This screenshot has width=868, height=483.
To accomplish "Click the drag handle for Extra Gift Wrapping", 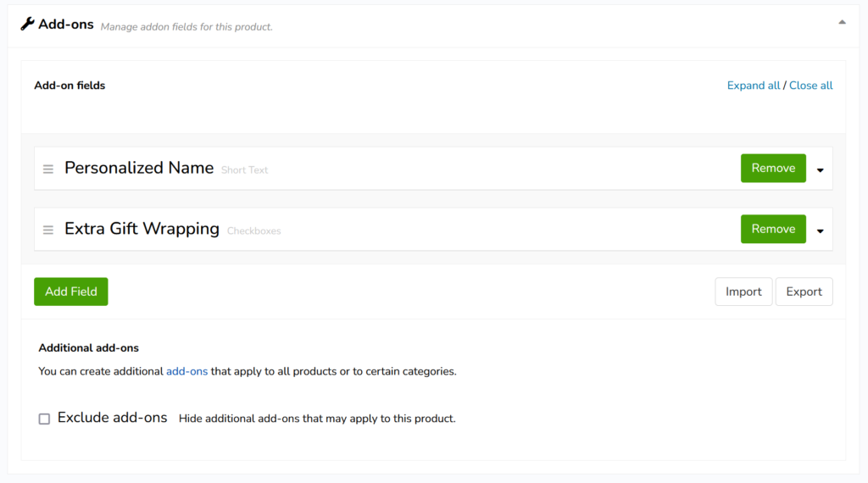I will click(x=48, y=230).
